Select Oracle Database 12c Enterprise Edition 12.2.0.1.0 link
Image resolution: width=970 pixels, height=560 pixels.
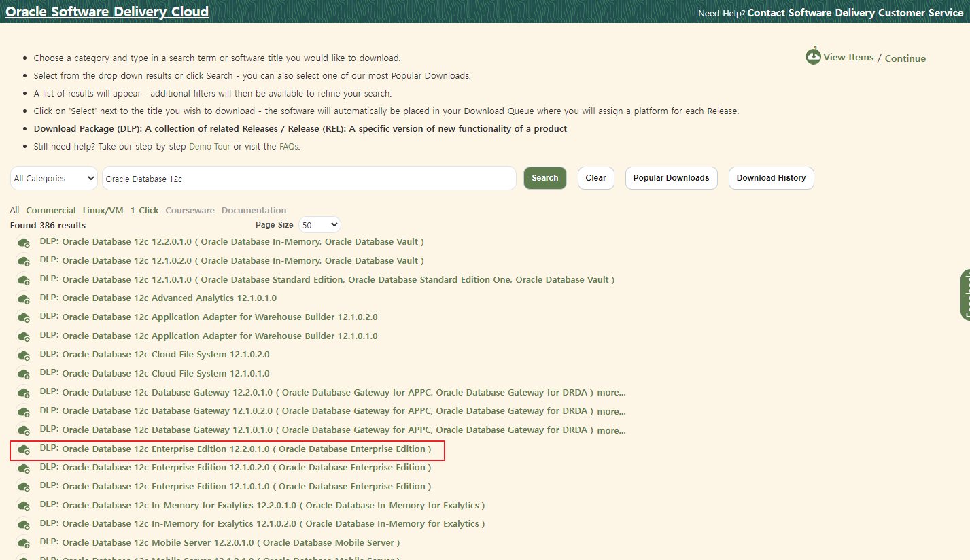click(247, 449)
